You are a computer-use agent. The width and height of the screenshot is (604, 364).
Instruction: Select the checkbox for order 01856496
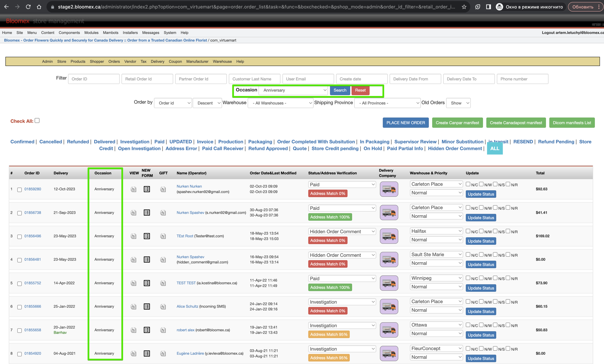pyautogui.click(x=19, y=237)
